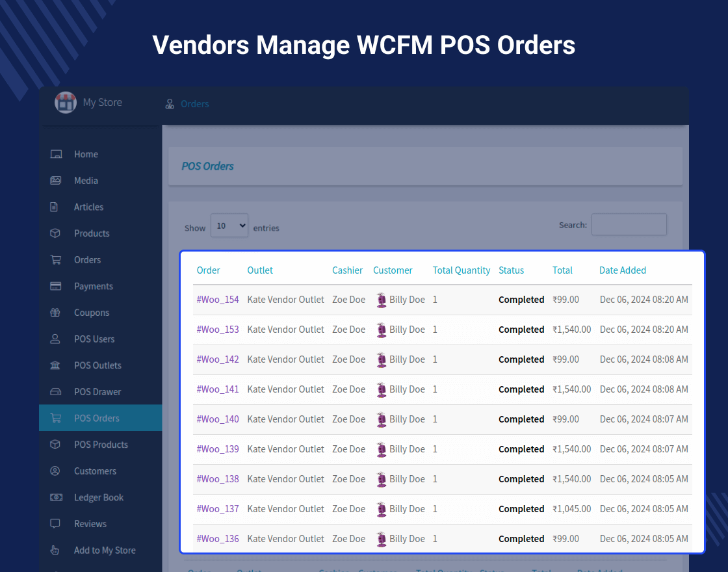Click the Reviews speech bubble icon
The height and width of the screenshot is (572, 728).
click(56, 523)
